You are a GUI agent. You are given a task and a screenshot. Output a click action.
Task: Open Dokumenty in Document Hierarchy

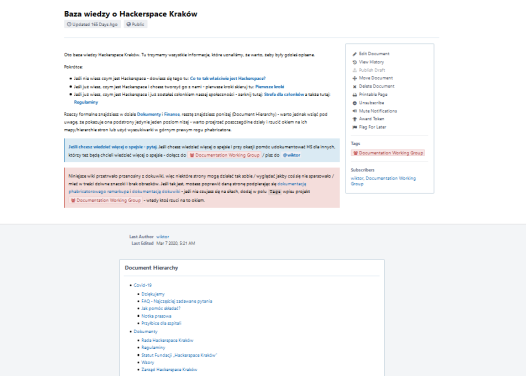(145, 331)
